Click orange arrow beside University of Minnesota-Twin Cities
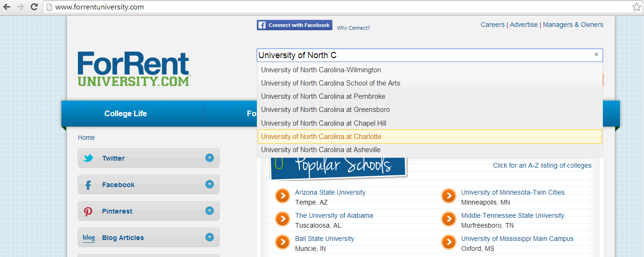Screen dimensions: 644x257 click(x=449, y=196)
